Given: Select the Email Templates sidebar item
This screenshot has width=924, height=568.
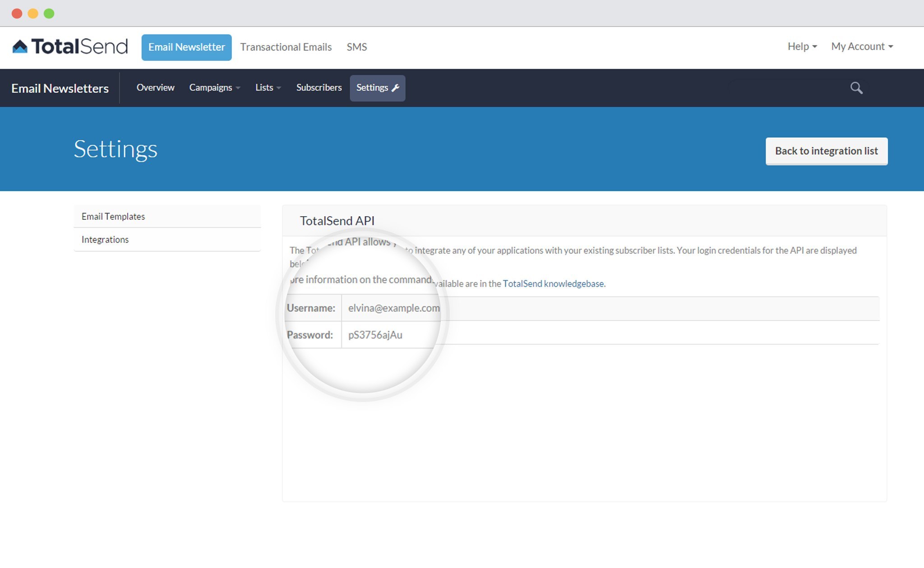Looking at the screenshot, I should (x=113, y=216).
